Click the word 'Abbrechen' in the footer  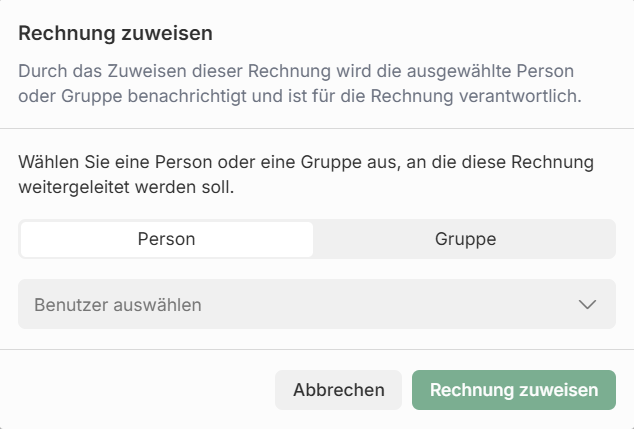338,390
